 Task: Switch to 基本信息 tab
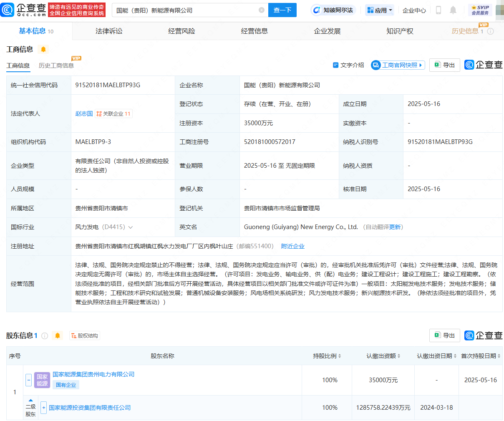tap(36, 31)
